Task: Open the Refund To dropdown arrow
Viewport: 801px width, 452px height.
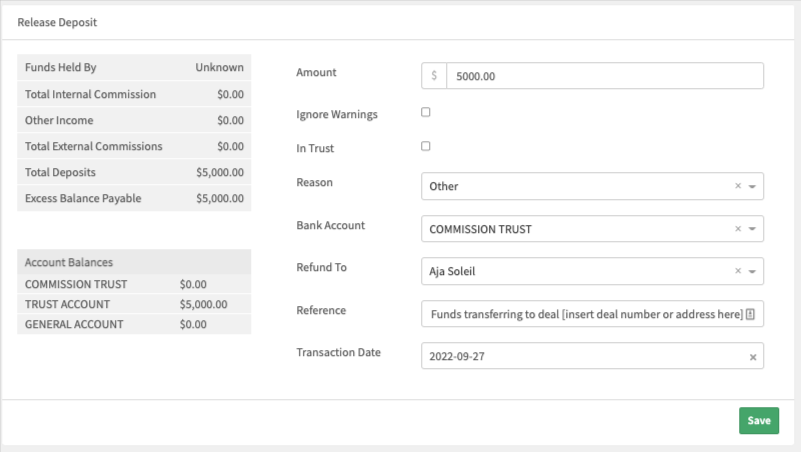Action: [752, 271]
